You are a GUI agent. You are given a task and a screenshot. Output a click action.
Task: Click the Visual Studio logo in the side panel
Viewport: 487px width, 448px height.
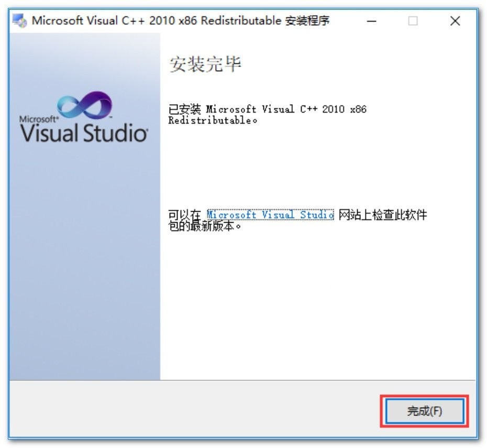tap(84, 117)
